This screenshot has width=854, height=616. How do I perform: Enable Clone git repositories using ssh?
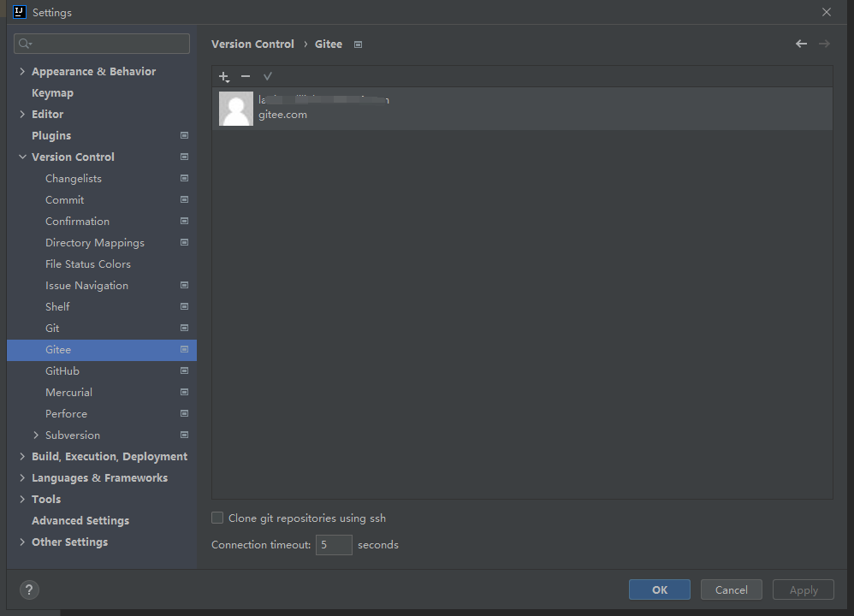coord(217,518)
